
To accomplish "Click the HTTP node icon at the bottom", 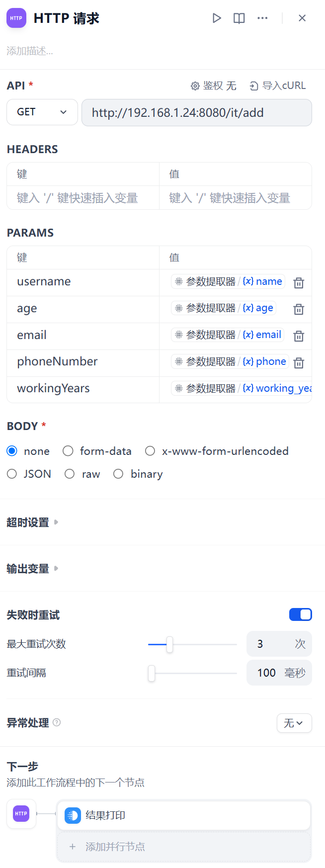I will 21,814.
